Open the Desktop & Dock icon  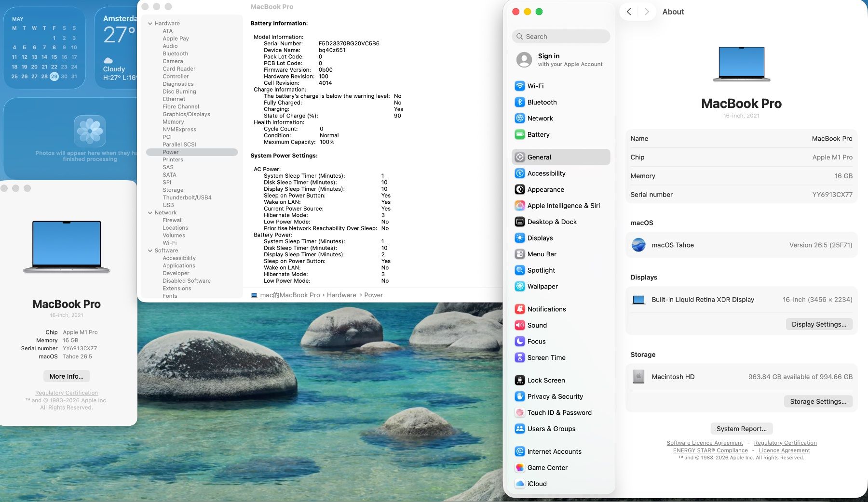pos(520,222)
